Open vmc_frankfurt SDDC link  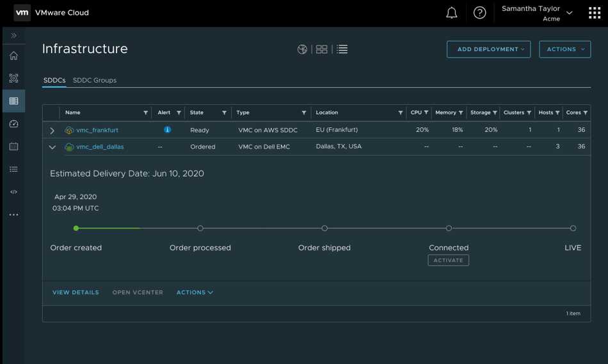click(97, 131)
